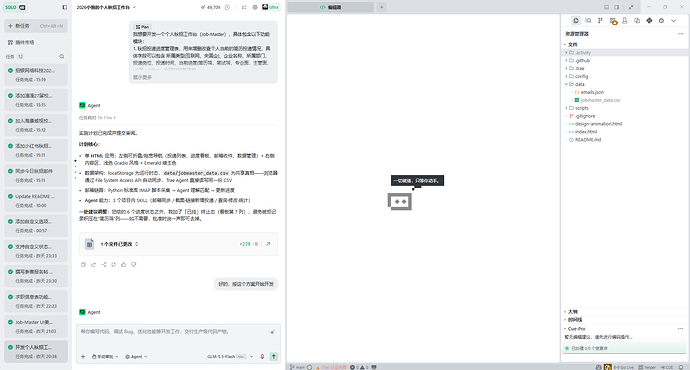690x370 pixels.
Task: Open the changed file diff arrow icon
Action: click(x=268, y=244)
